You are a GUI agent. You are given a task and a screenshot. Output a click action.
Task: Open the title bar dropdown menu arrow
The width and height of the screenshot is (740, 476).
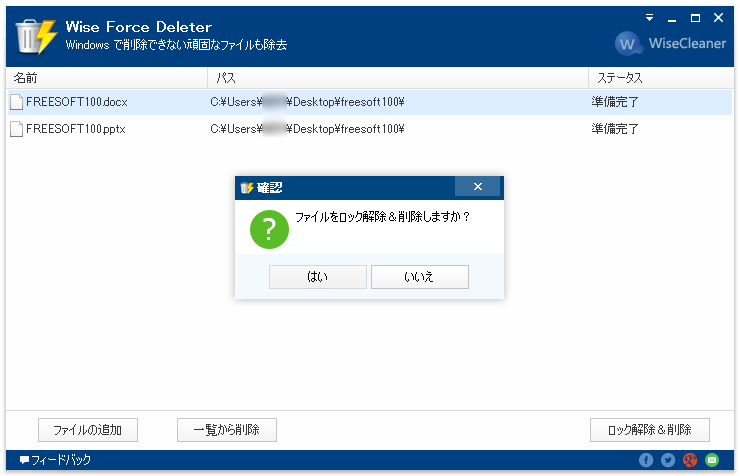tap(649, 18)
